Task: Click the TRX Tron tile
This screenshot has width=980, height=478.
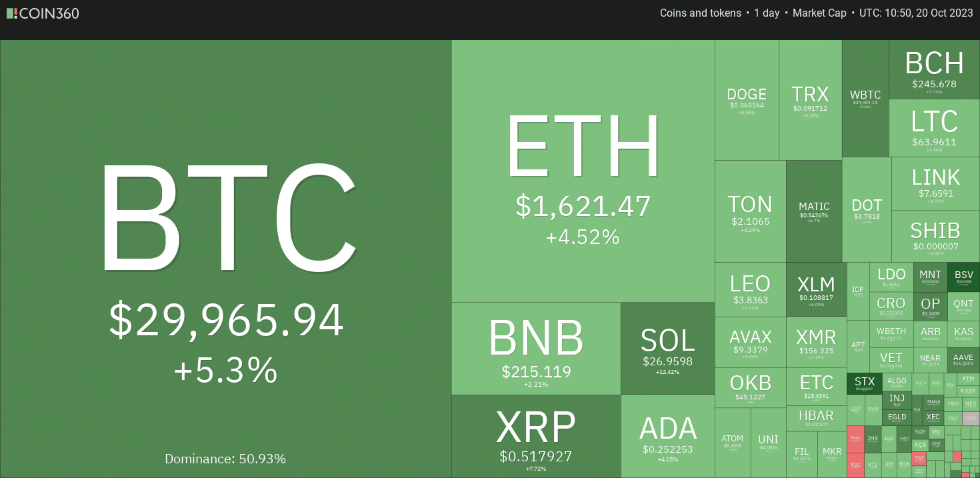Action: pyautogui.click(x=810, y=100)
